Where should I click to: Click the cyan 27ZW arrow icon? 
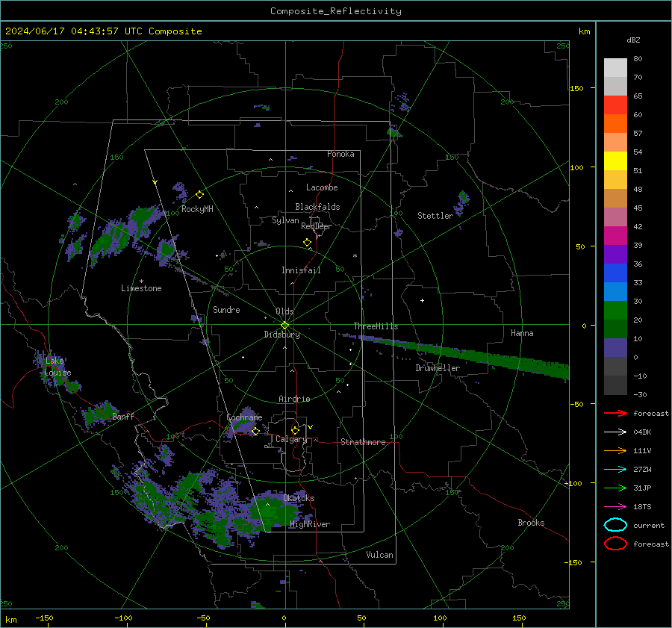615,470
